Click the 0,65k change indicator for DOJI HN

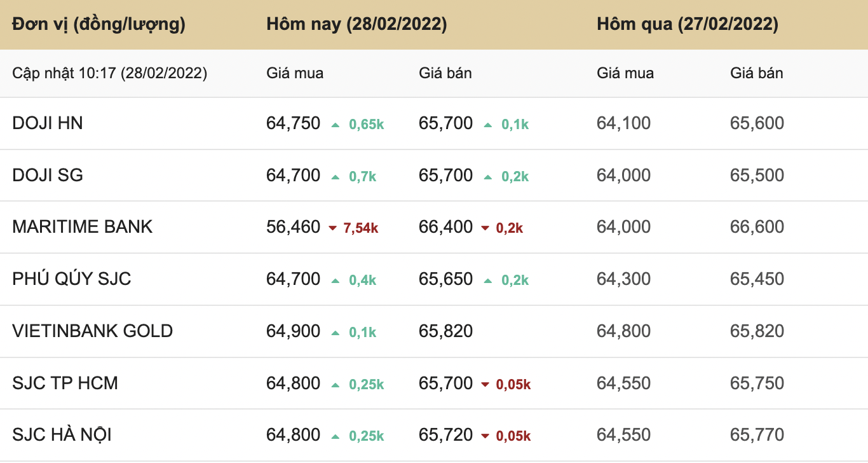pos(366,125)
